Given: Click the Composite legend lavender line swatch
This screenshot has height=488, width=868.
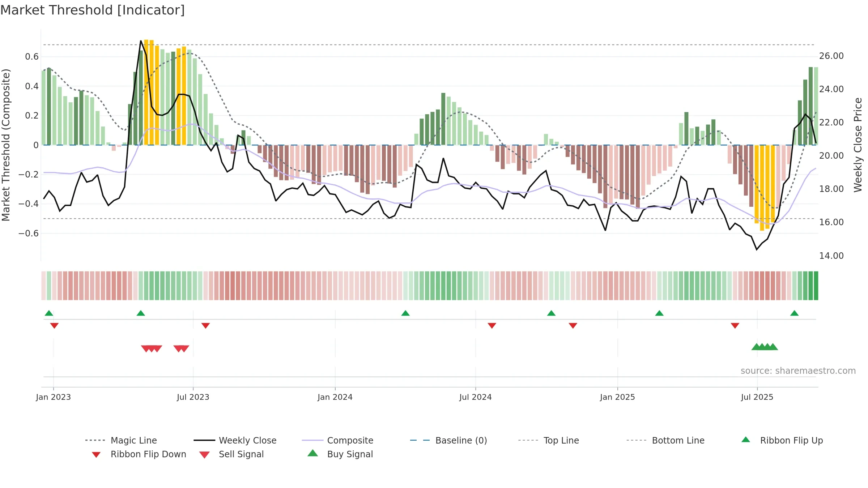Looking at the screenshot, I should pos(312,440).
